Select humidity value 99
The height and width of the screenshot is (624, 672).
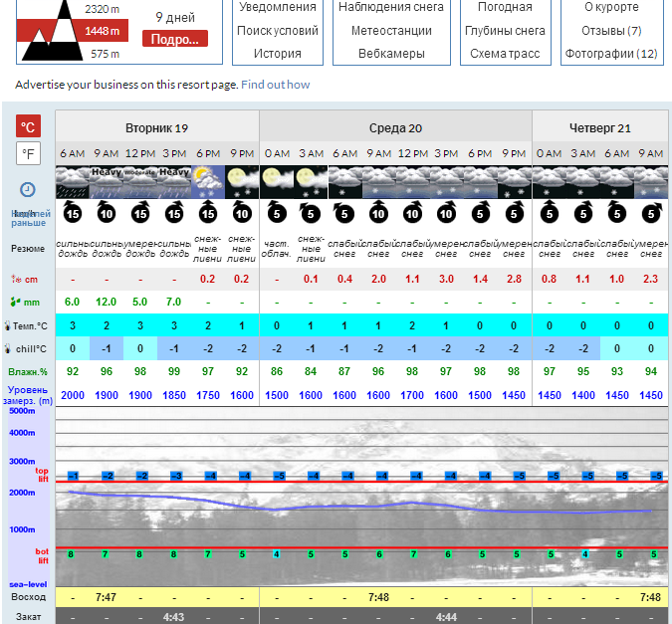point(174,371)
